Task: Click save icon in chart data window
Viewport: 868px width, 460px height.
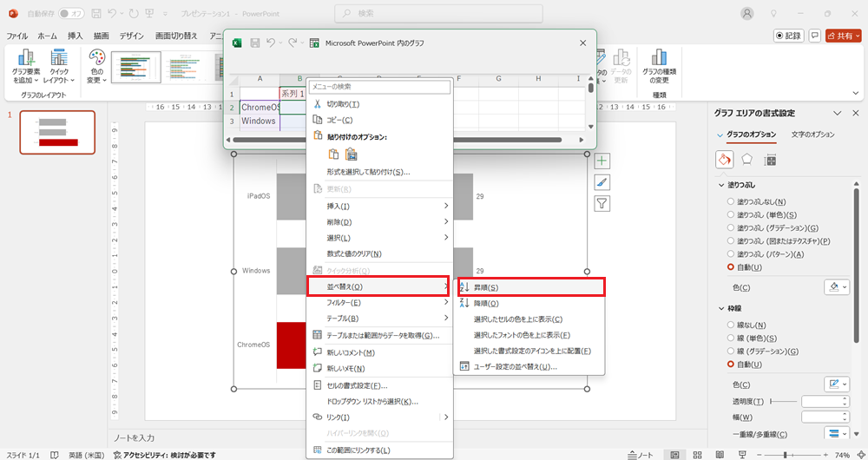Action: [255, 43]
